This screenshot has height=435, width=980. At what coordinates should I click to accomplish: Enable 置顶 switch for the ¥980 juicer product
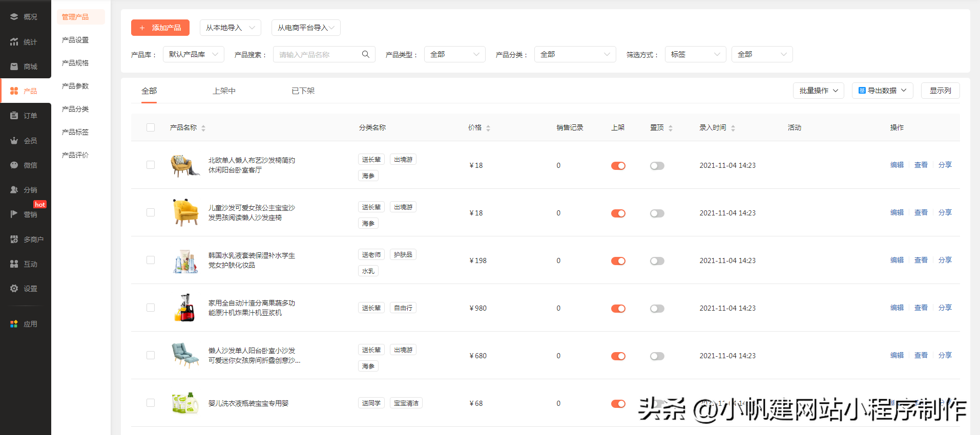tap(657, 309)
